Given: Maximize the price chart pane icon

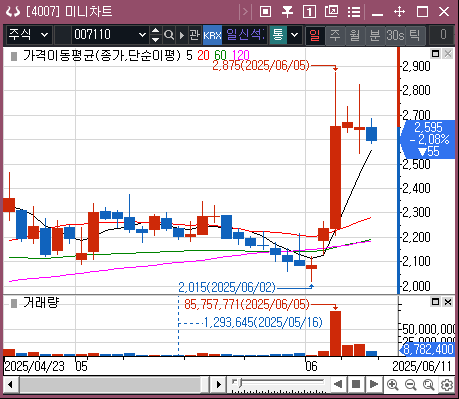Looking at the screenshot, I should pyautogui.click(x=435, y=53).
